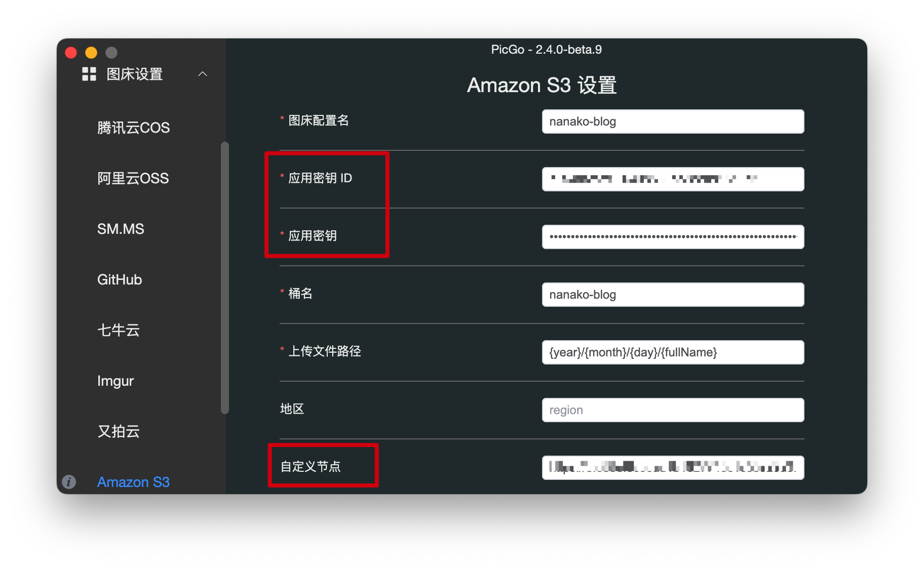Click the 应用密钥 password field
The image size is (924, 569).
click(673, 237)
